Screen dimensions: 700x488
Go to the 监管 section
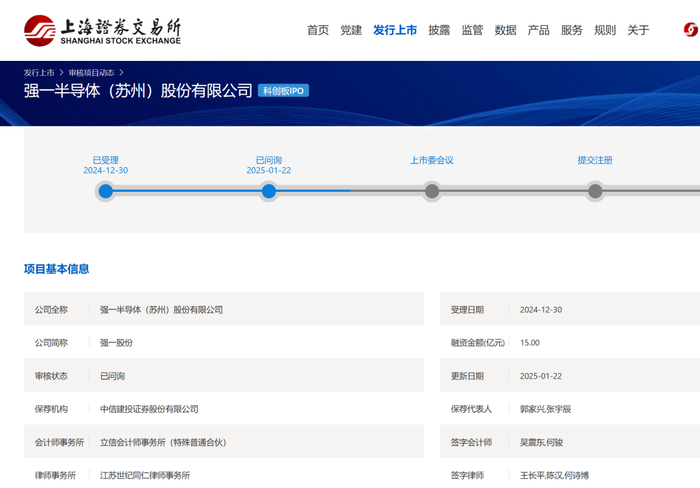pos(472,30)
